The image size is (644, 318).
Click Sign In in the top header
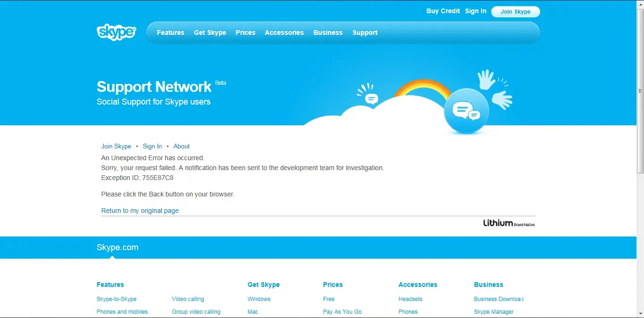476,11
